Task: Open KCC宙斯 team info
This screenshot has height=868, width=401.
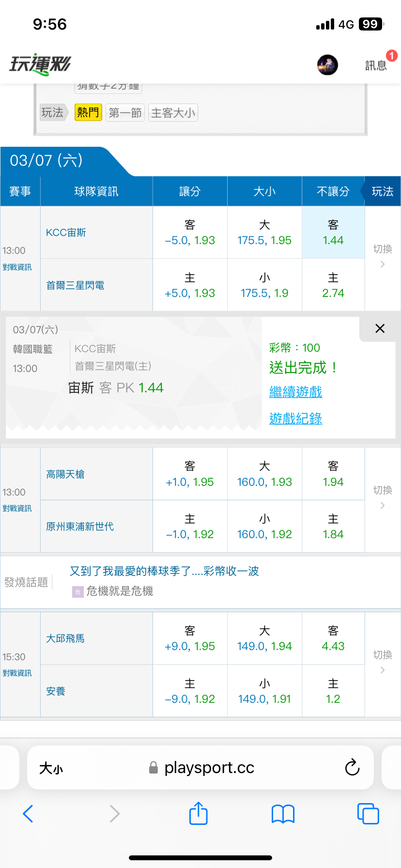Action: pos(66,232)
